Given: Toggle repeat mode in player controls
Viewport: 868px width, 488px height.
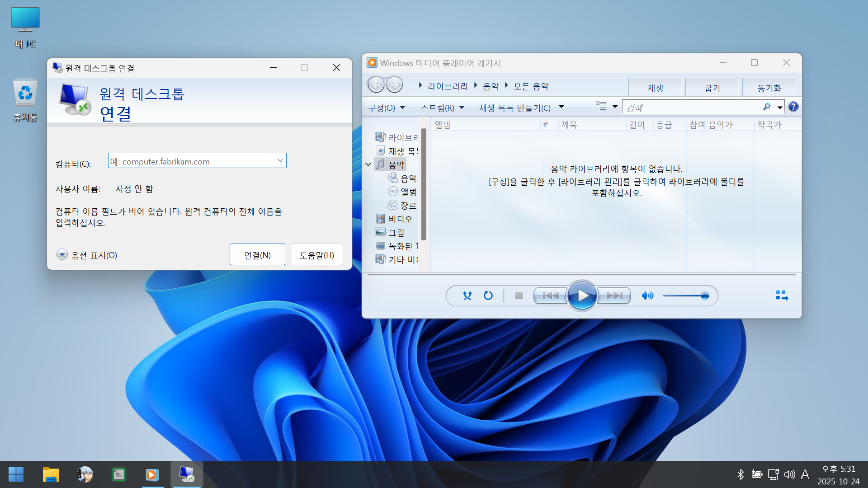Looking at the screenshot, I should 488,296.
